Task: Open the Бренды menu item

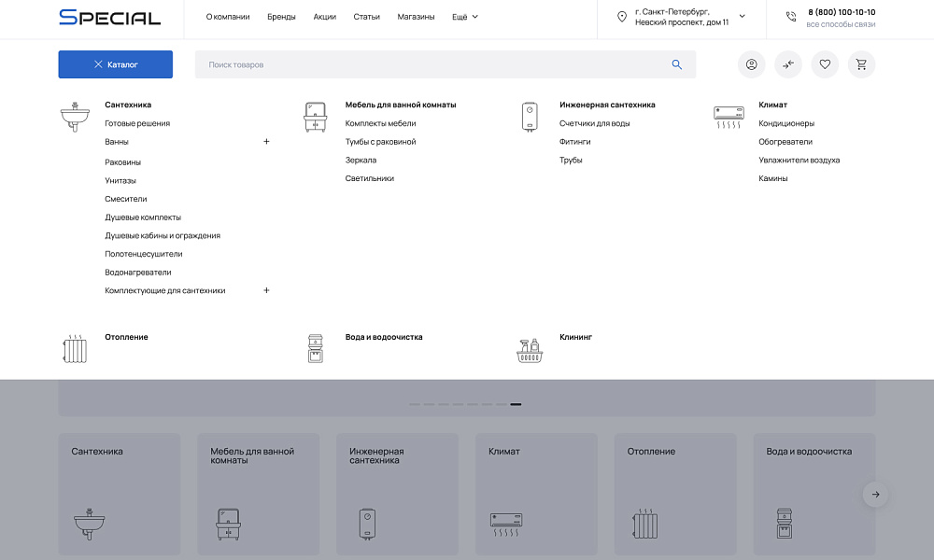Action: 281,16
